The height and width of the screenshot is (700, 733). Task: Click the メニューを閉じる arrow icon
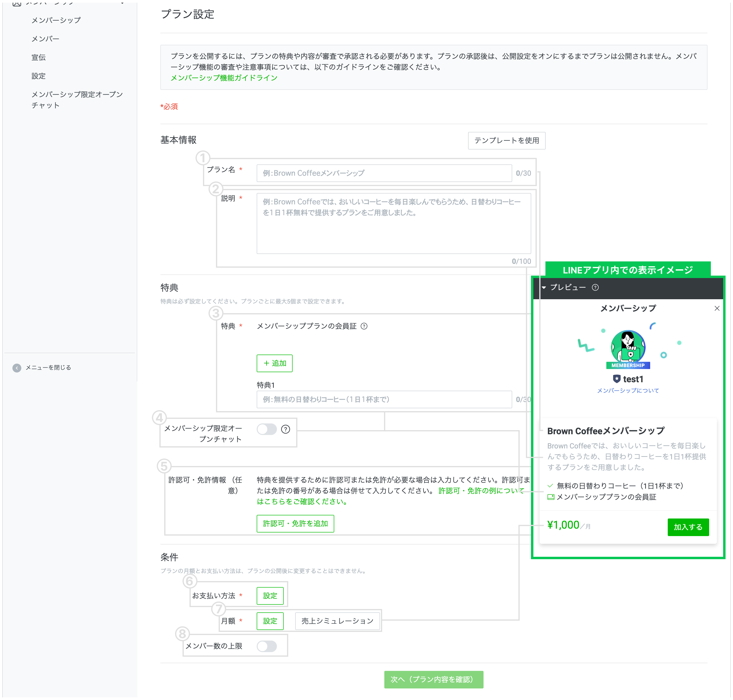click(x=17, y=368)
